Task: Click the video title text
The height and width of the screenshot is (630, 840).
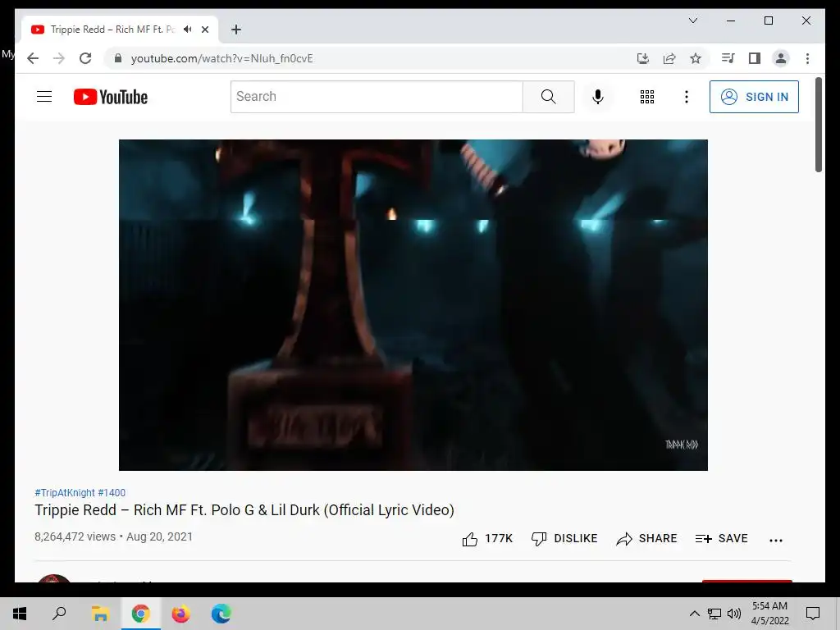Action: pyautogui.click(x=244, y=510)
